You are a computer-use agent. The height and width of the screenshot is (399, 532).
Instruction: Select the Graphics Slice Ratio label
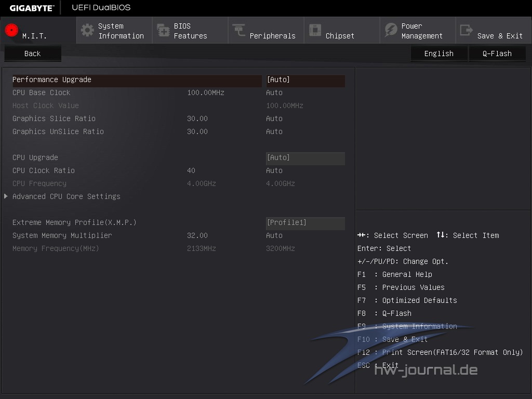[54, 119]
